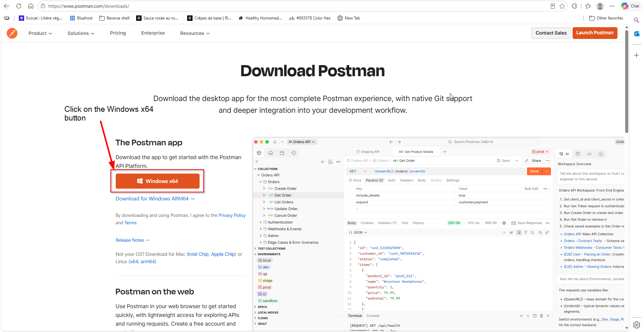Click the terminal trash icon in app preview

click(x=541, y=316)
